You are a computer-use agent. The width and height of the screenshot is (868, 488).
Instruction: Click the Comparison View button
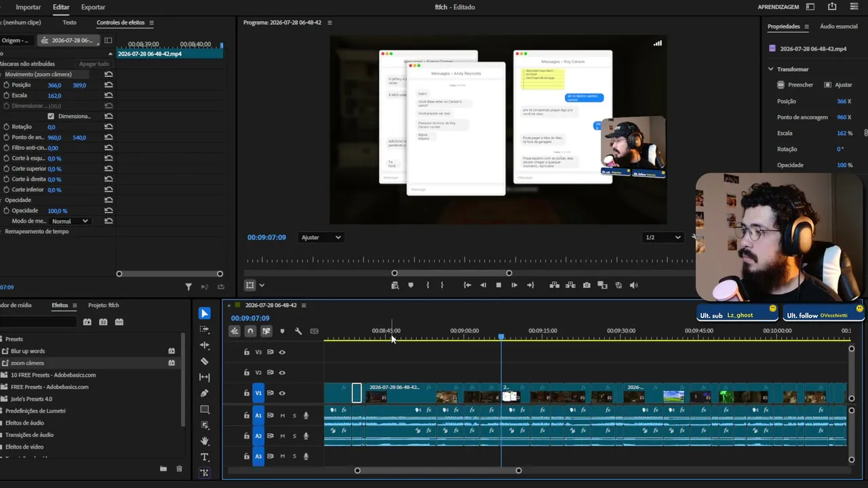pyautogui.click(x=602, y=285)
